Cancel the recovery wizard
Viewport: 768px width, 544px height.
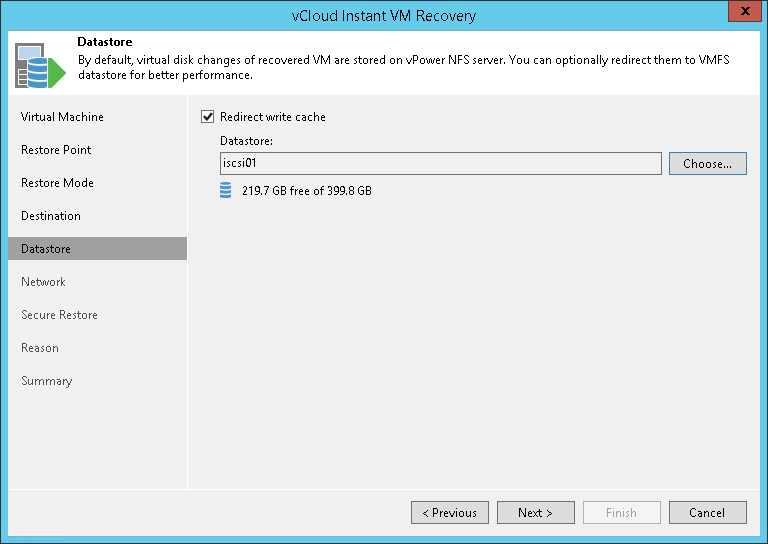[707, 513]
